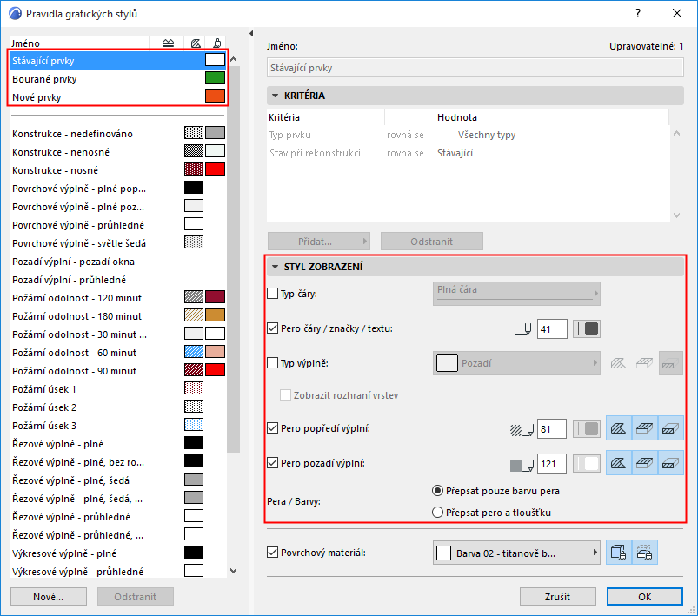
Task: Click the pen icon next to value 41
Action: 523,330
